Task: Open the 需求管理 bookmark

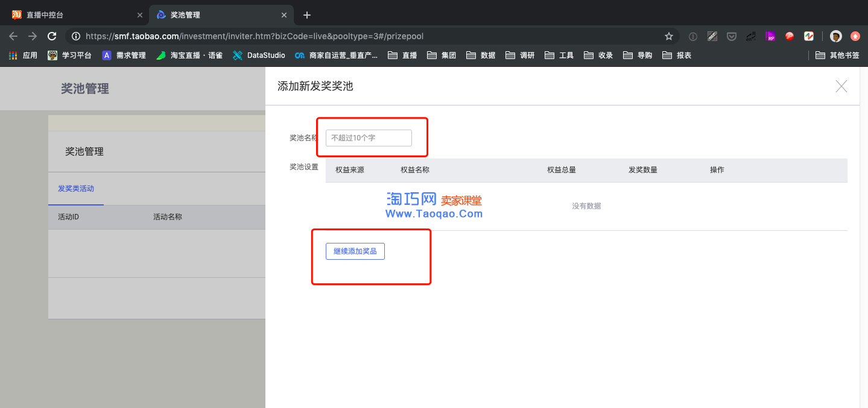Action: [124, 55]
